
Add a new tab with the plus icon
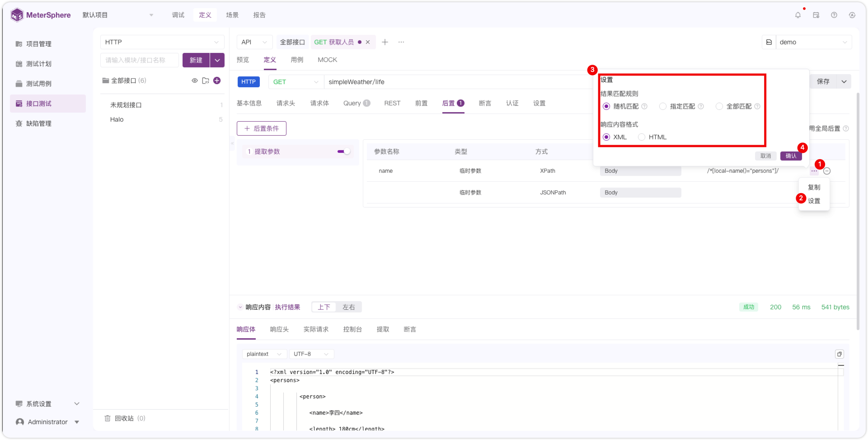pos(385,42)
